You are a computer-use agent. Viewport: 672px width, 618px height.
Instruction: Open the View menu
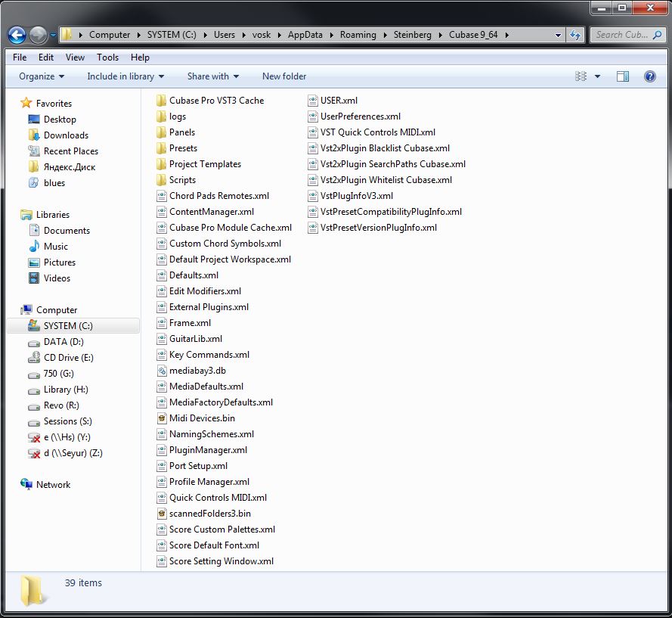[75, 57]
